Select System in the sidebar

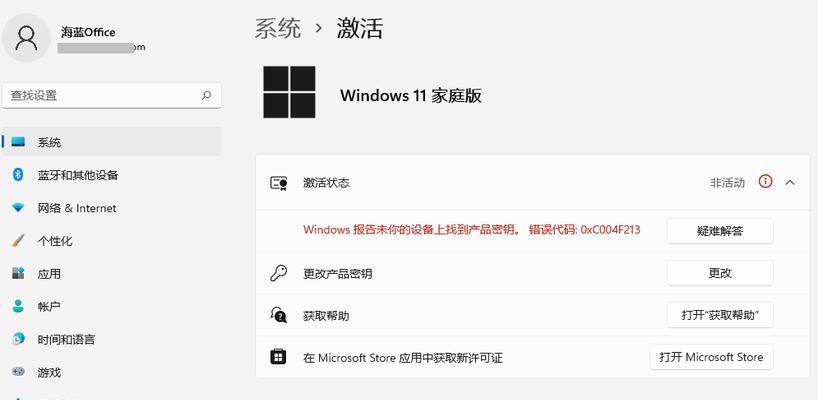[x=112, y=142]
